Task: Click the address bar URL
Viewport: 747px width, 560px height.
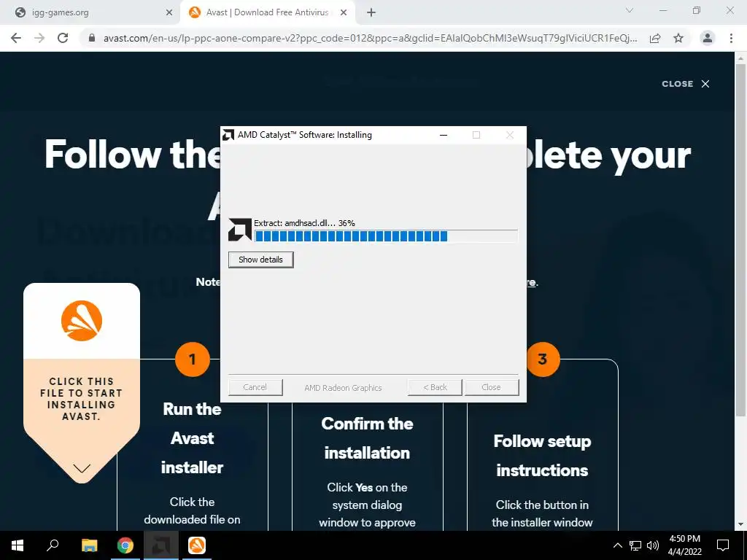Action: click(x=370, y=38)
